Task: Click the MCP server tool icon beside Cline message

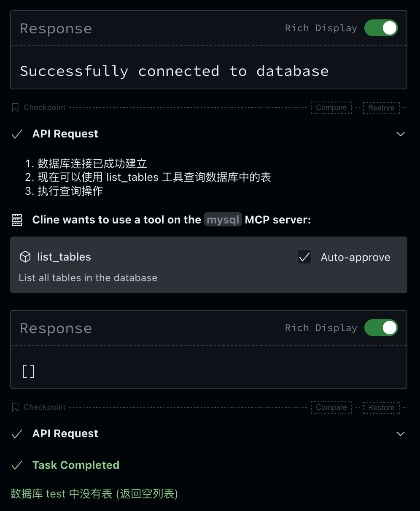Action: coord(17,220)
